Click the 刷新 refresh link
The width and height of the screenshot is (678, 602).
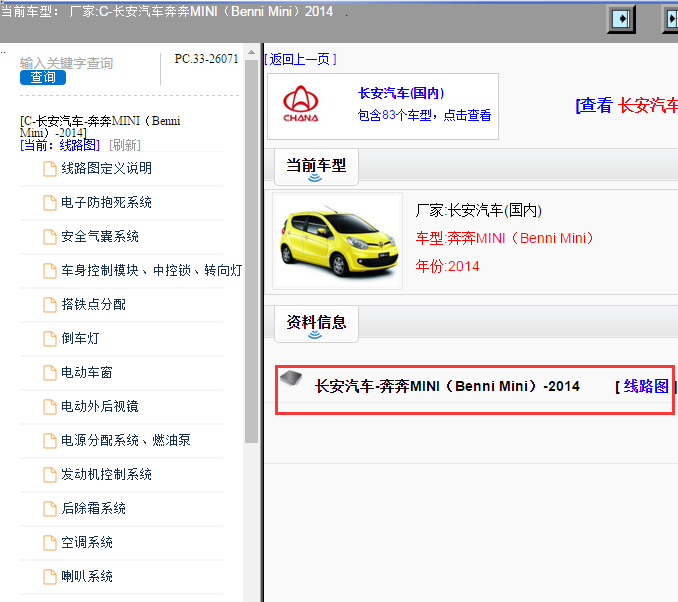click(x=125, y=145)
